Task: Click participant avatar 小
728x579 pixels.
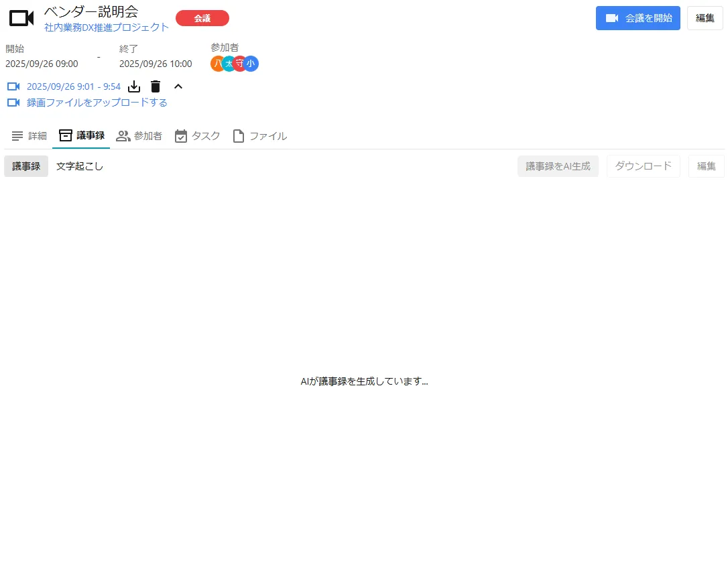Action: (x=251, y=64)
